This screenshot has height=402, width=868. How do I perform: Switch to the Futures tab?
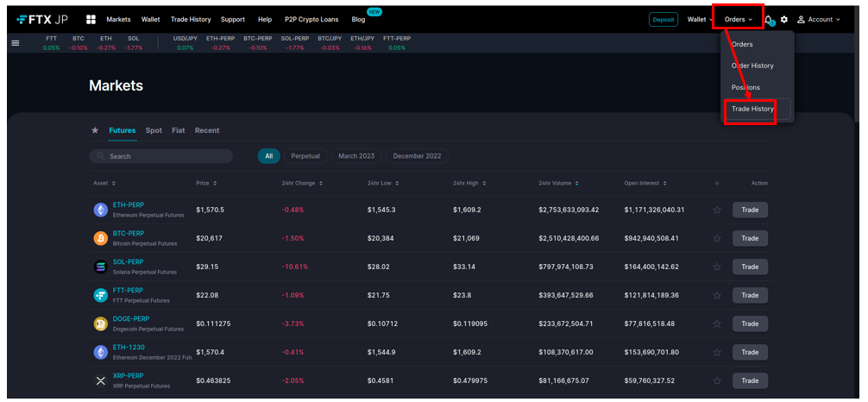click(123, 130)
